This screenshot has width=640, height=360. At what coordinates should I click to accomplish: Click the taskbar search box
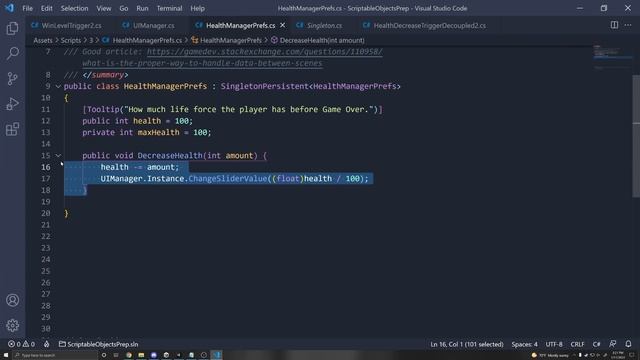coord(55,355)
